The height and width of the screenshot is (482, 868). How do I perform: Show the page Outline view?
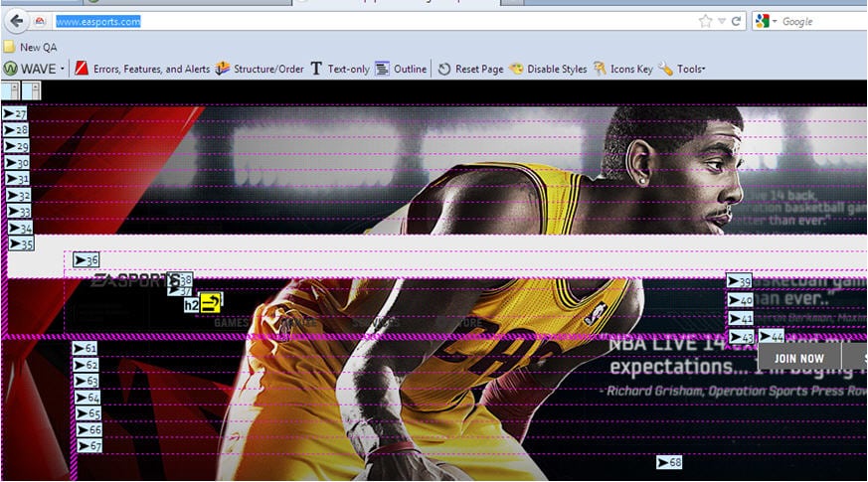(401, 69)
